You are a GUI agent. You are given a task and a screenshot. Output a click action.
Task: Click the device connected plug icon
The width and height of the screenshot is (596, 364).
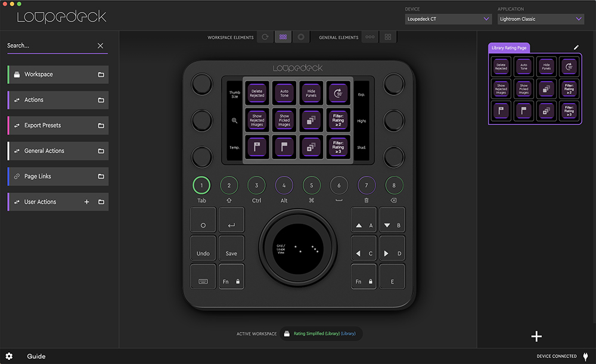pyautogui.click(x=585, y=356)
